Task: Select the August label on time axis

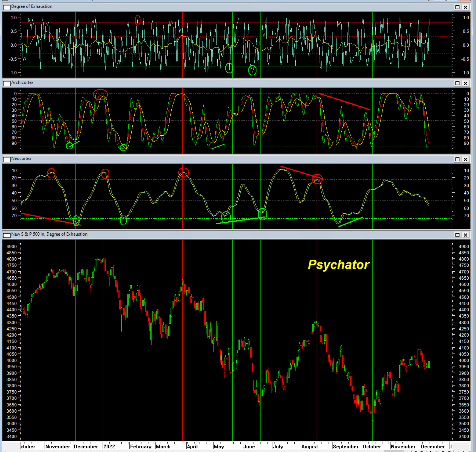Action: 309,446
